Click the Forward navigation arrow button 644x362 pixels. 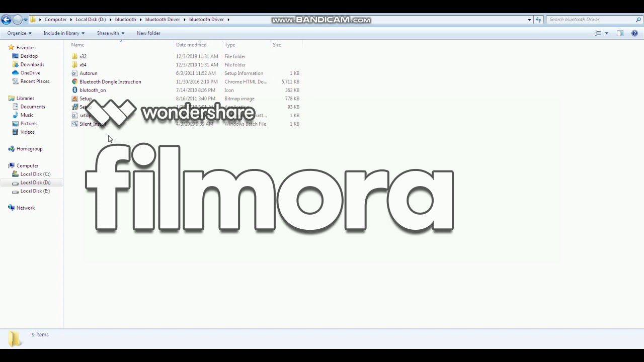click(17, 20)
